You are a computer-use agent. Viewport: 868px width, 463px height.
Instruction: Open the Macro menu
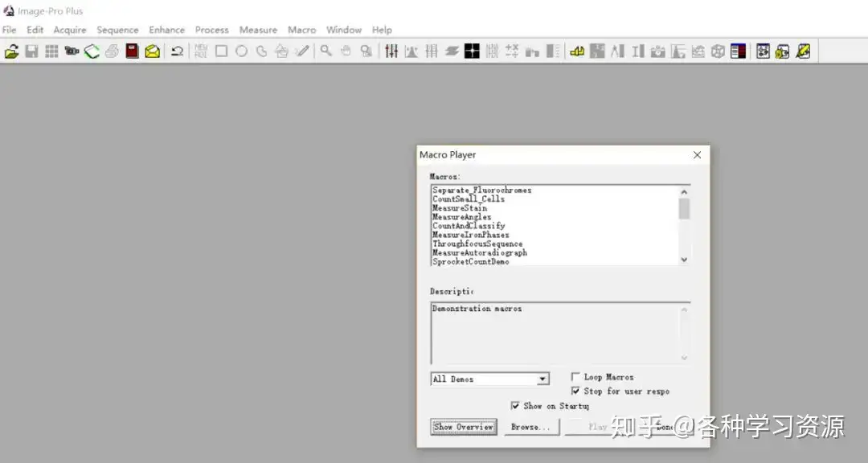click(x=301, y=30)
